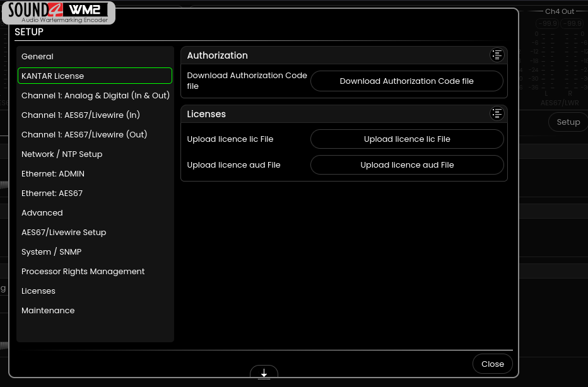
Task: Click the Authorization section menu icon
Action: [x=497, y=55]
